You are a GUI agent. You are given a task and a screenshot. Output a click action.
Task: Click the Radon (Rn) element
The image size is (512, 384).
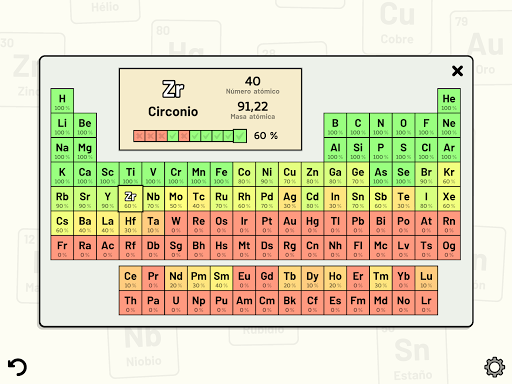tap(449, 223)
